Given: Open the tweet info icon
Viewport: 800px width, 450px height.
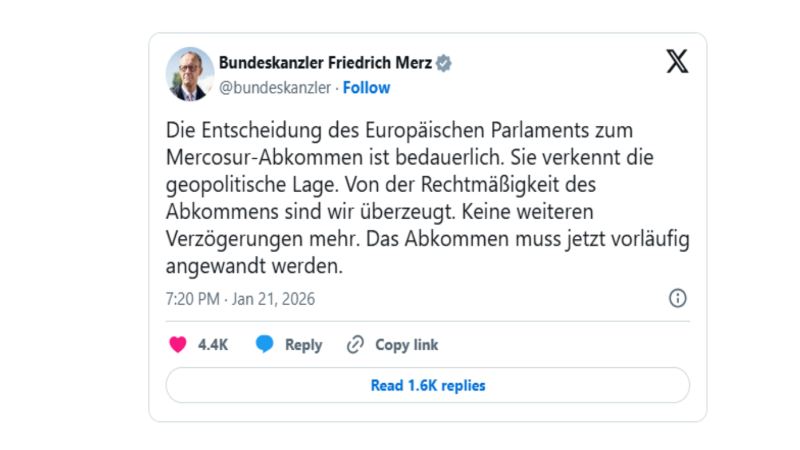Looking at the screenshot, I should 677,298.
